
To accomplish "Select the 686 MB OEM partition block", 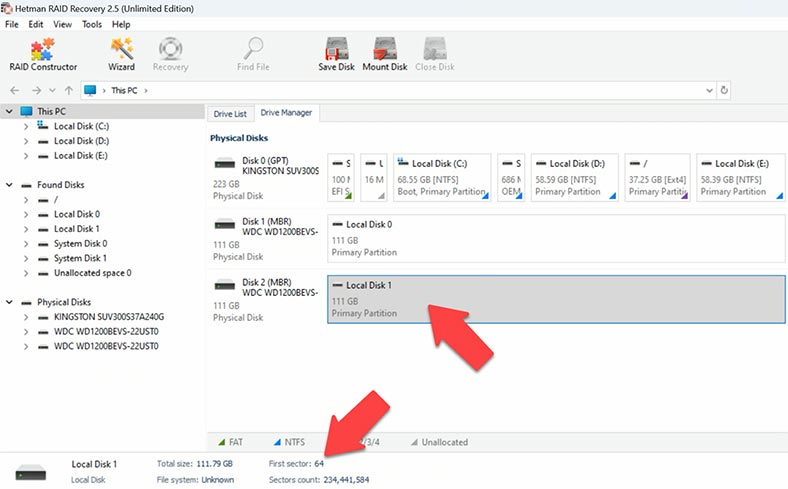I will click(511, 177).
